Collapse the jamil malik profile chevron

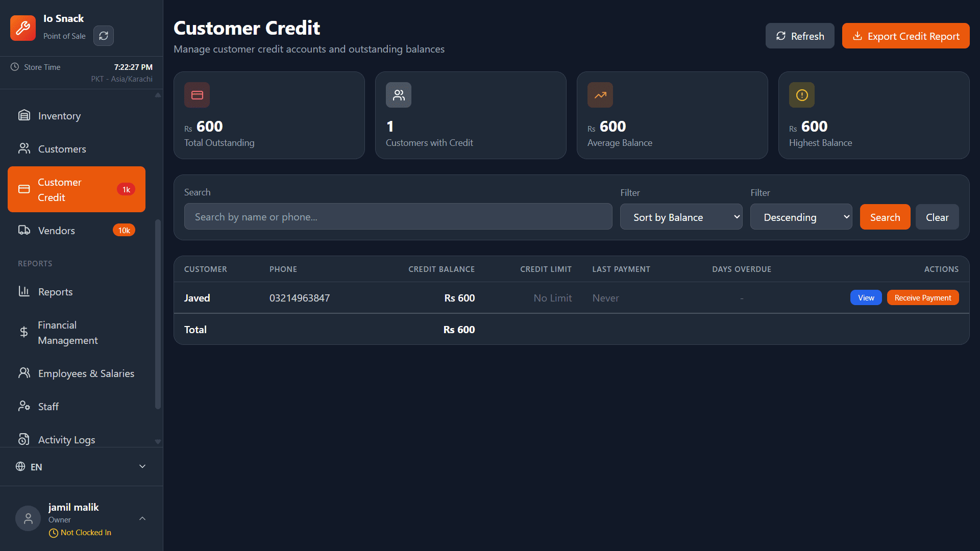point(142,518)
